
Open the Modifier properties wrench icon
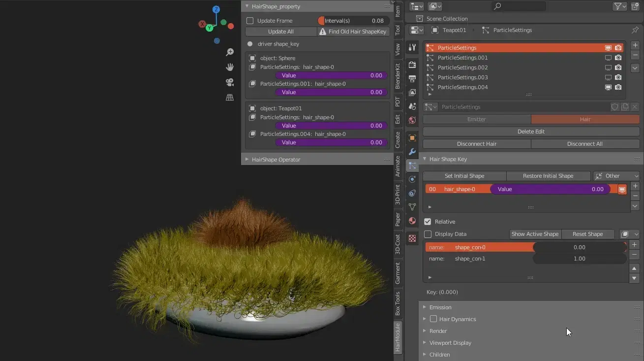[x=412, y=152]
